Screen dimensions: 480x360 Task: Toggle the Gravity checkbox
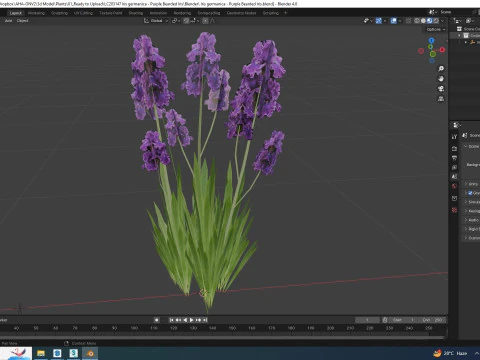pos(470,193)
